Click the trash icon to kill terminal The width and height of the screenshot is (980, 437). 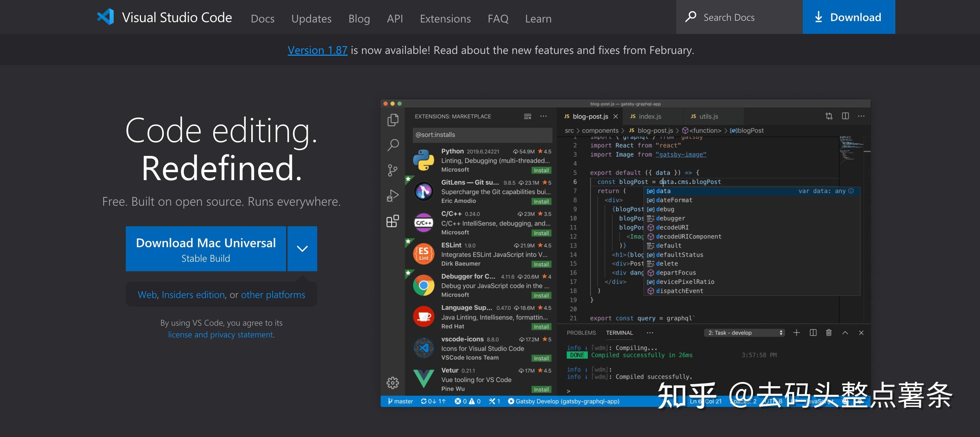829,333
